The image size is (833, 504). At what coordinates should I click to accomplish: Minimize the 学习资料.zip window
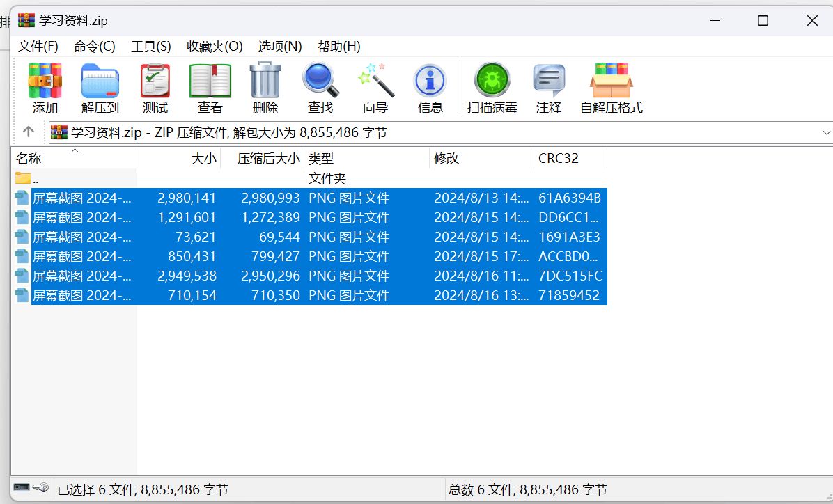(715, 21)
